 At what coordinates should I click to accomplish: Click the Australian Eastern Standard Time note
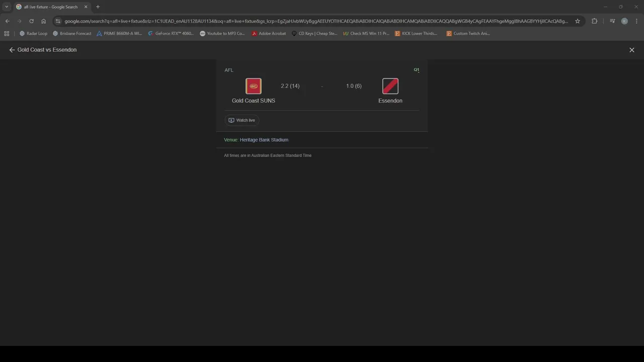[x=268, y=155]
